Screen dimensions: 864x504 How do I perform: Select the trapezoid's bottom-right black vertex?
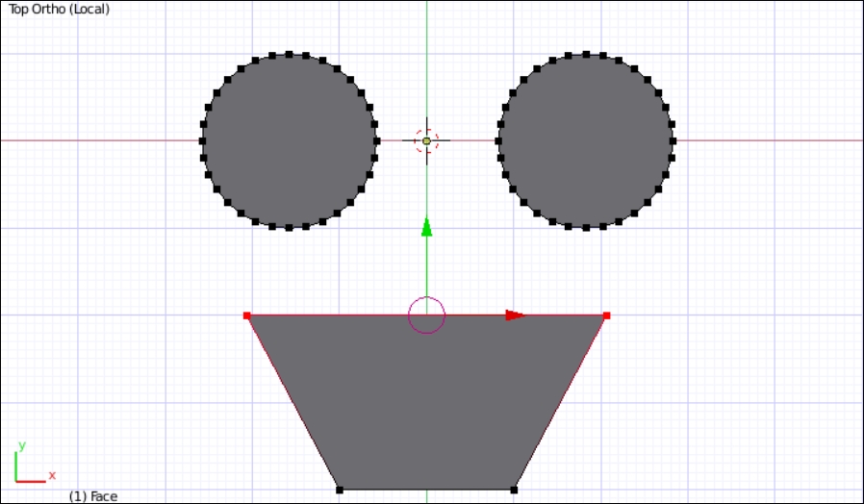coord(514,490)
